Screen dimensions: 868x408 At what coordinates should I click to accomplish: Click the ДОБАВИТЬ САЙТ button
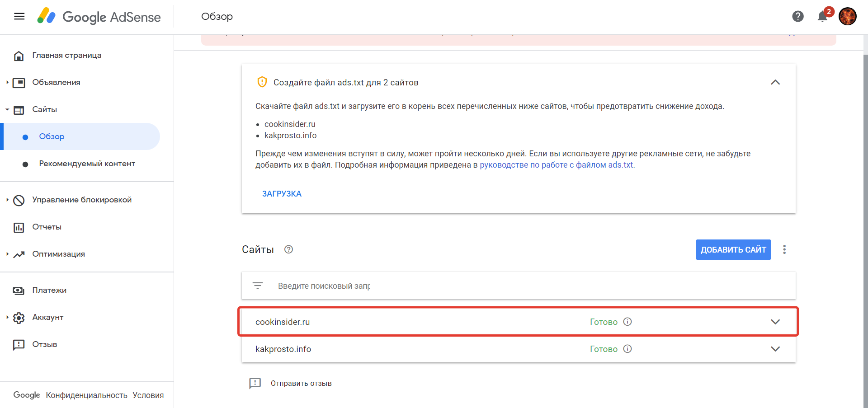[x=733, y=249]
